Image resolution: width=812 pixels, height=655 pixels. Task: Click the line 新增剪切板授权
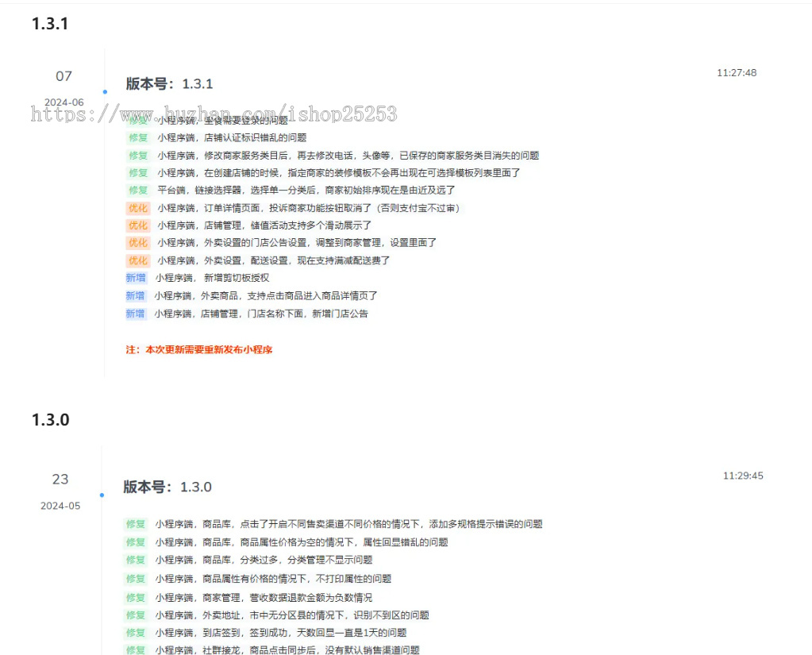(212, 278)
